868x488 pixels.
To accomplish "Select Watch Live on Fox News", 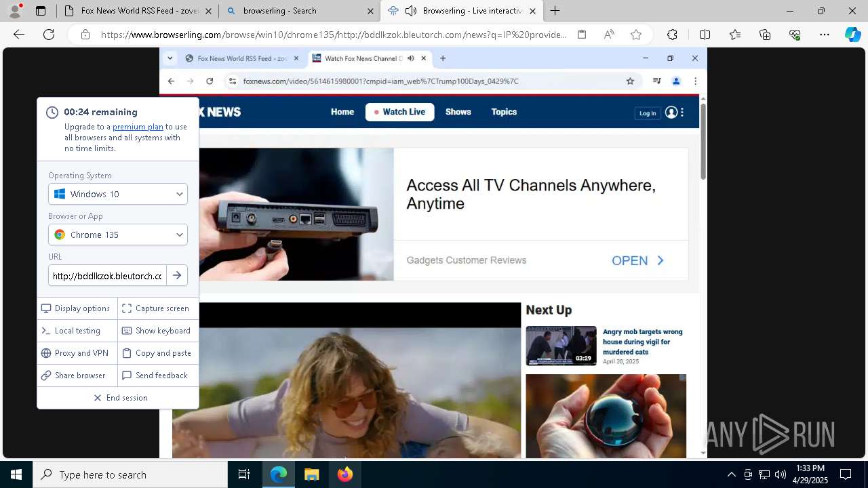I will click(x=399, y=112).
